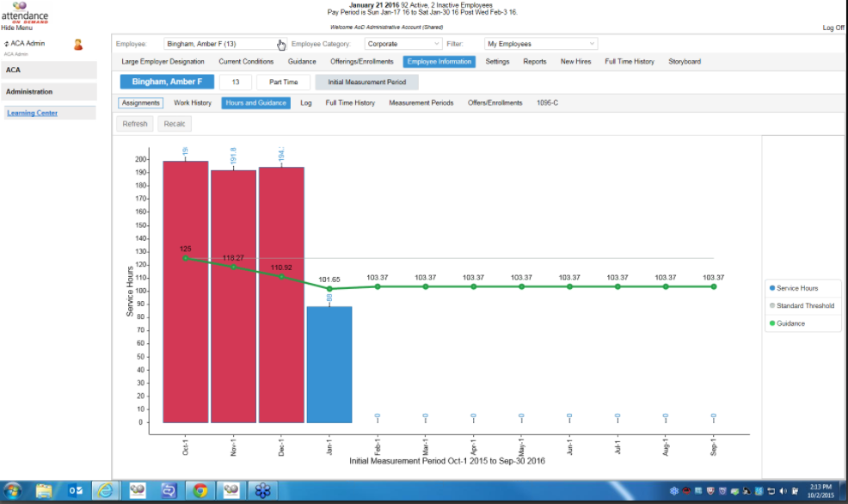
Task: Expand the Filter dropdown showing My Employees
Action: click(539, 43)
